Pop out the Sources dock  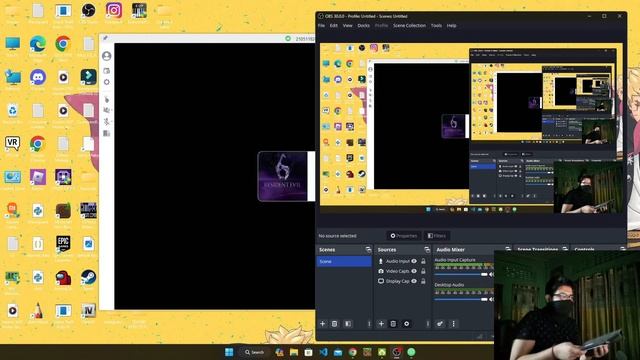[x=427, y=249]
